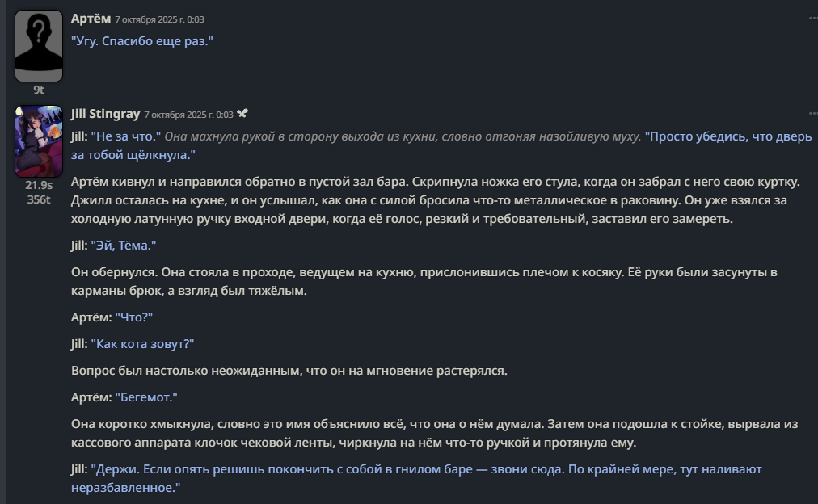Click the quote "Угу. Спасибо еще раз."
The width and height of the screenshot is (818, 504).
pos(141,40)
